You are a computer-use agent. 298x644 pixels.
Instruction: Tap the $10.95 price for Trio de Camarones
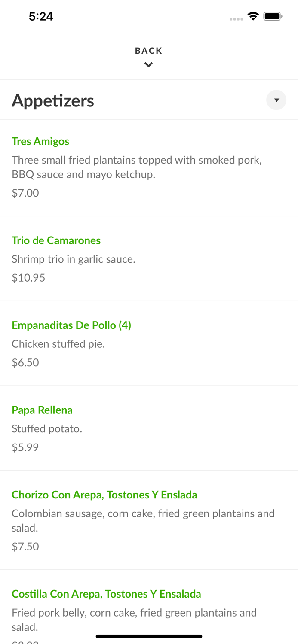coord(28,278)
